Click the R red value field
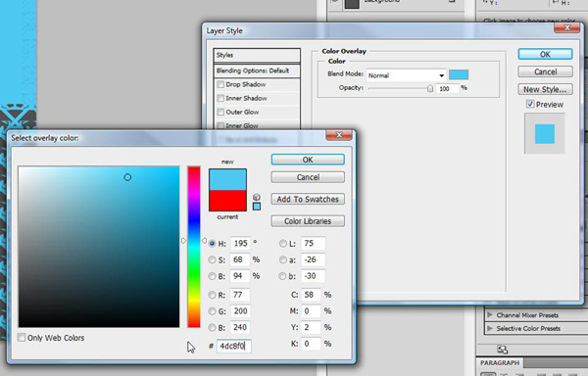 (240, 295)
